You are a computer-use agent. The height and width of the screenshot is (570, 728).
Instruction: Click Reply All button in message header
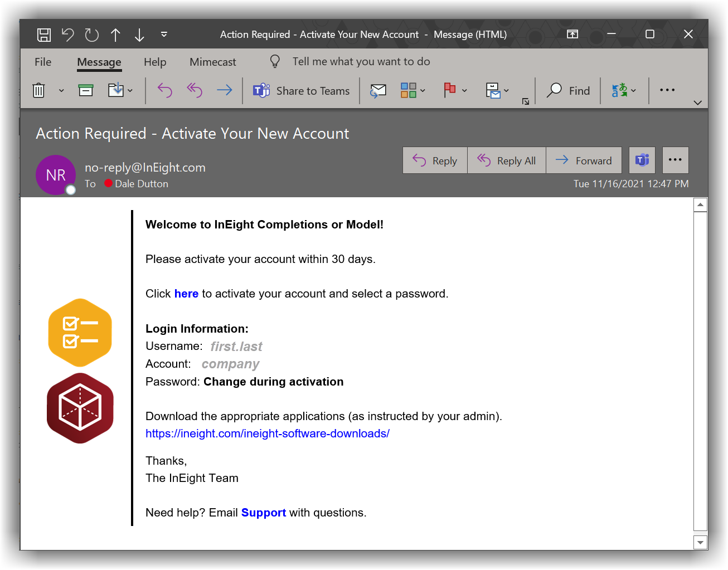pyautogui.click(x=507, y=160)
